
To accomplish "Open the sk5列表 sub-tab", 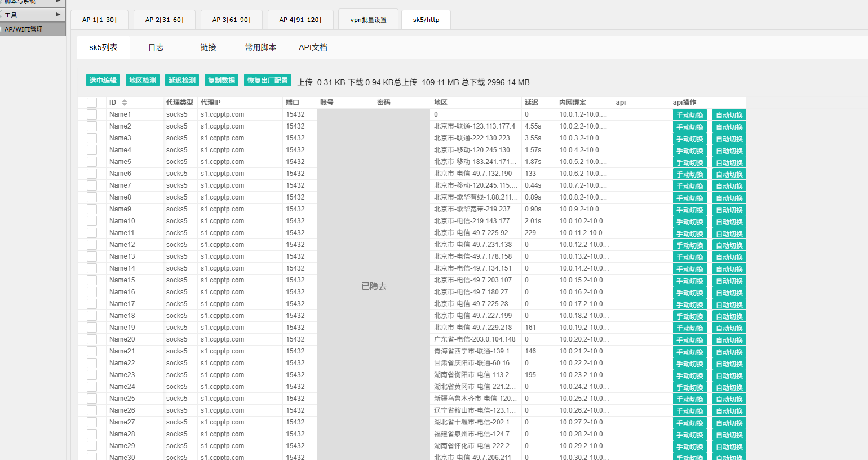I will 103,47.
